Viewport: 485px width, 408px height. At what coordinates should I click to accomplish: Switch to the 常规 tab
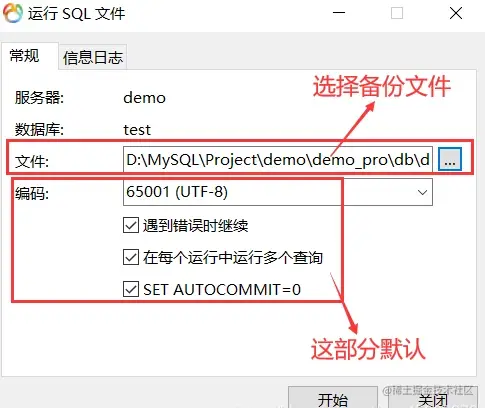24,56
